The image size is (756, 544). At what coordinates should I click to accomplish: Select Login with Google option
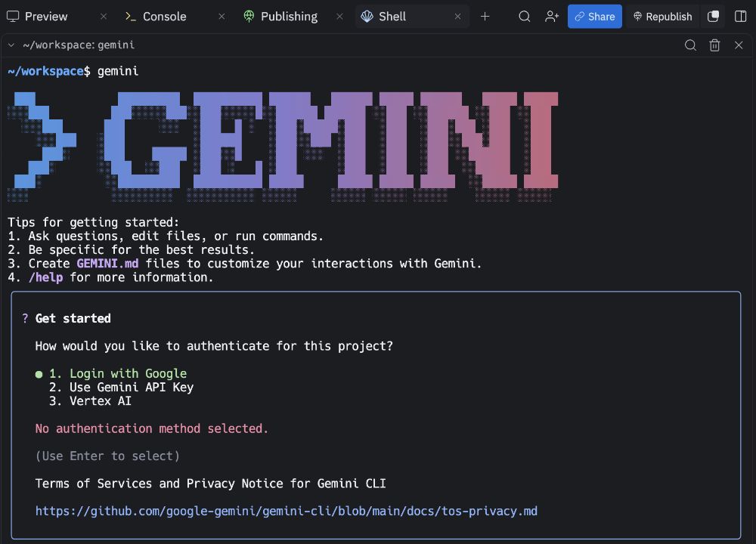(117, 373)
